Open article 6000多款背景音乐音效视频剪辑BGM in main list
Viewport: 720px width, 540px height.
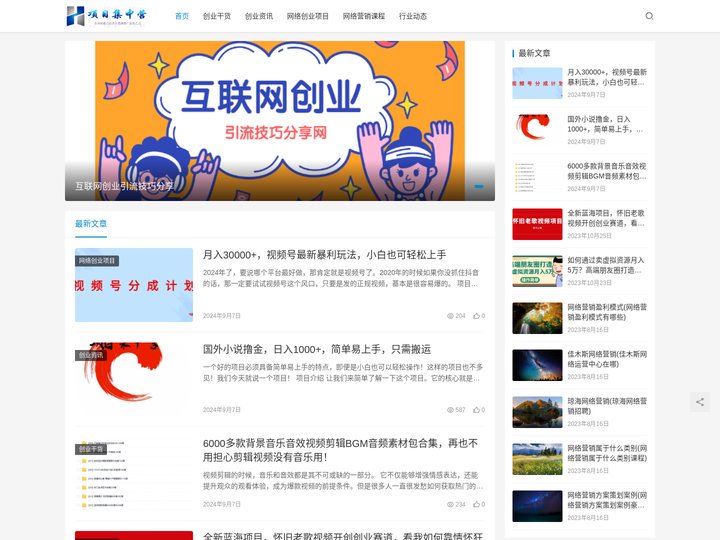(x=341, y=450)
